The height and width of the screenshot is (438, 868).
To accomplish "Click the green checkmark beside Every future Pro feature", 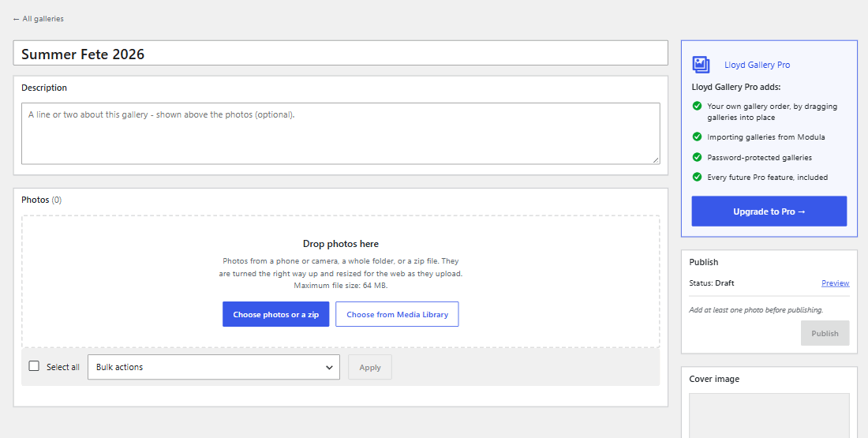I will [x=697, y=178].
